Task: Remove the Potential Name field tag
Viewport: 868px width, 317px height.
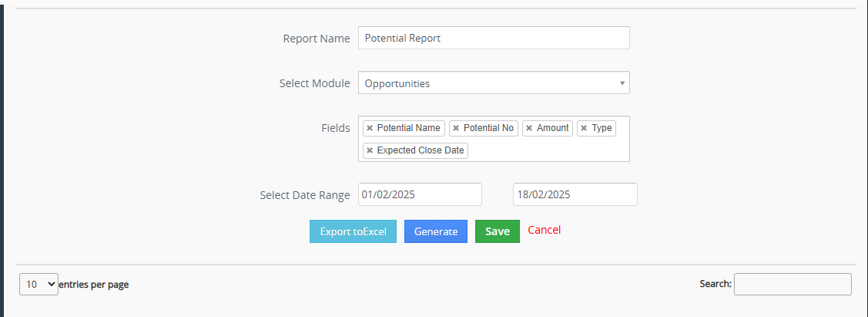Action: pyautogui.click(x=370, y=128)
